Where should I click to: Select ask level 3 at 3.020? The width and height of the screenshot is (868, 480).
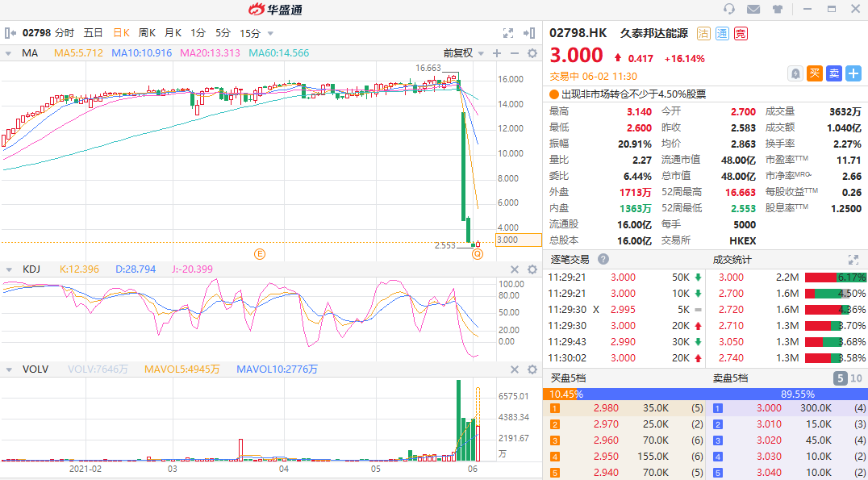tap(787, 440)
